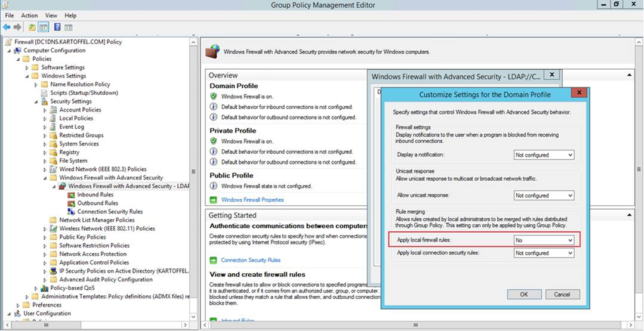
Task: Select Software Restriction Policies tree item
Action: click(x=94, y=245)
